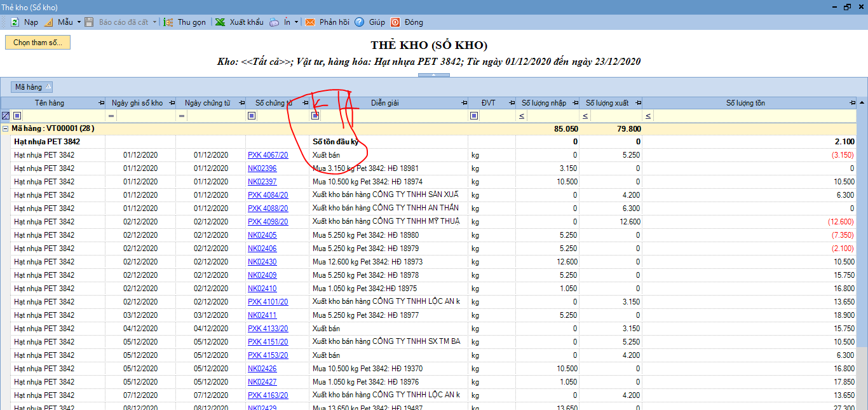868x410 pixels.
Task: Click the Giúp toolbar label
Action: coord(377,22)
